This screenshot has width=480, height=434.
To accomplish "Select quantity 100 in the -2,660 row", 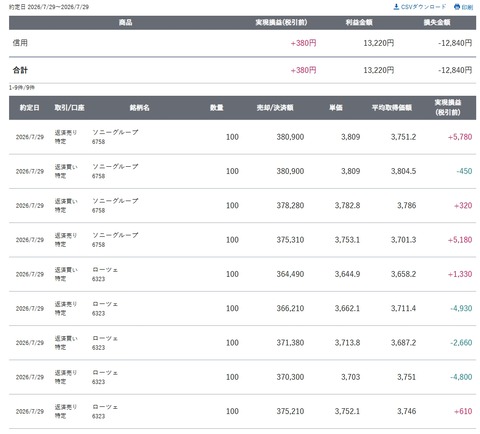I will point(232,343).
